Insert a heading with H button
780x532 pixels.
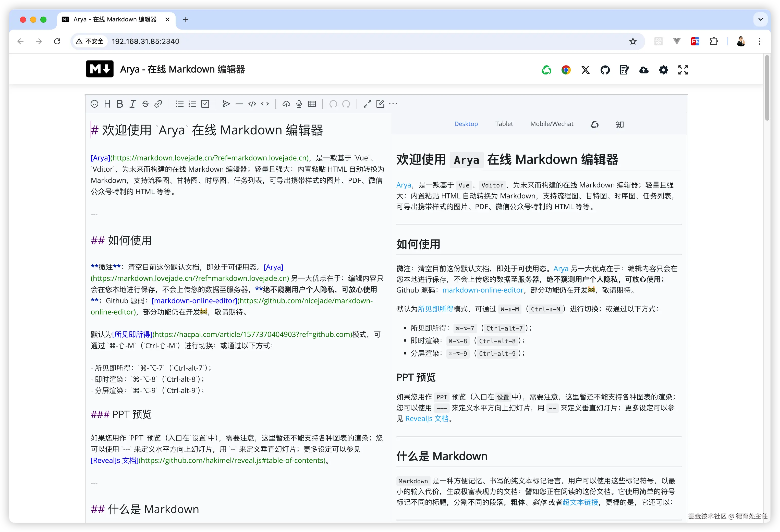(x=107, y=104)
